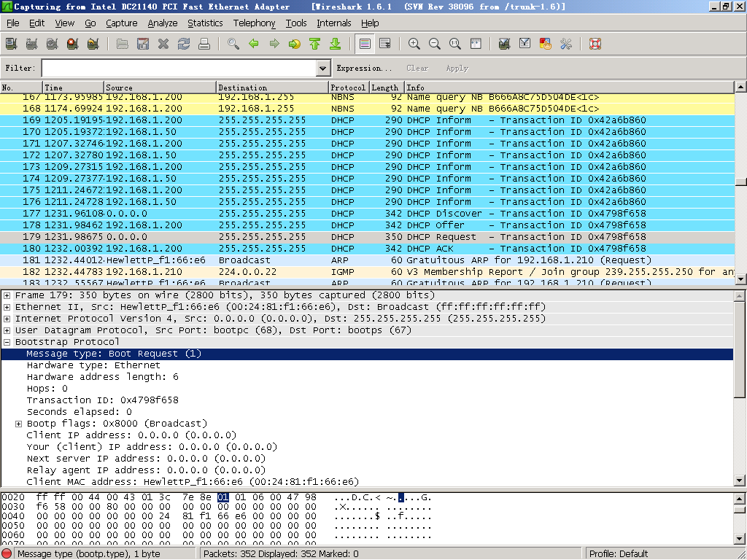The image size is (747, 560).
Task: Focus the display Filter input field
Action: (179, 68)
